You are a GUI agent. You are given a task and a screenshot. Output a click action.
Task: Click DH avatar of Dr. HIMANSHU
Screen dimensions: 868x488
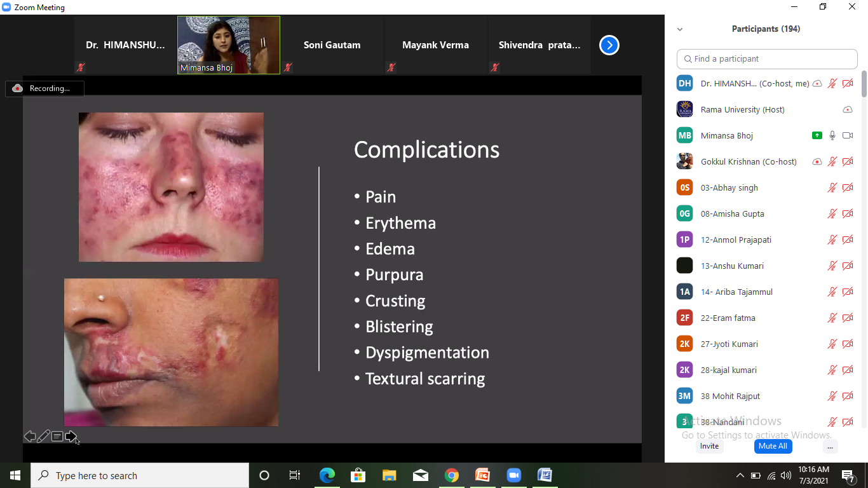coord(684,83)
